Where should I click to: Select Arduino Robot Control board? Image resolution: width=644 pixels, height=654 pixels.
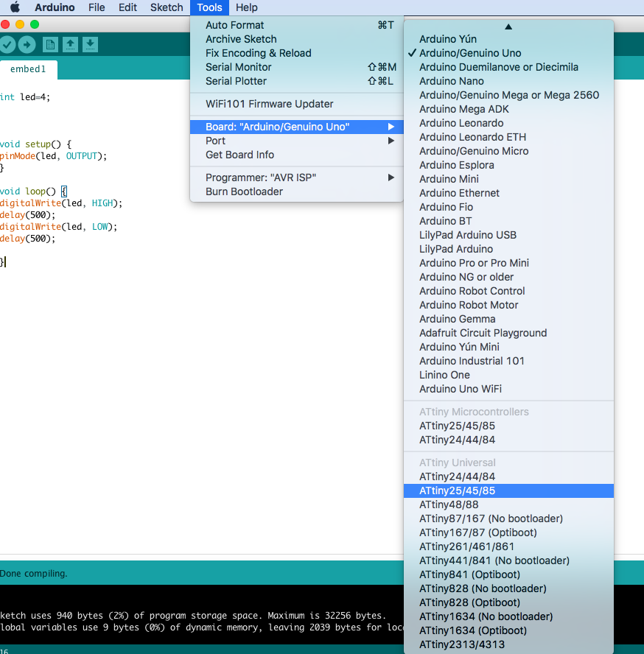pos(508,291)
